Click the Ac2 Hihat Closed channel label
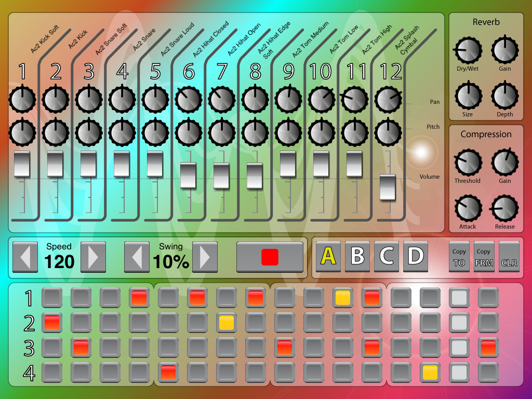 211,39
